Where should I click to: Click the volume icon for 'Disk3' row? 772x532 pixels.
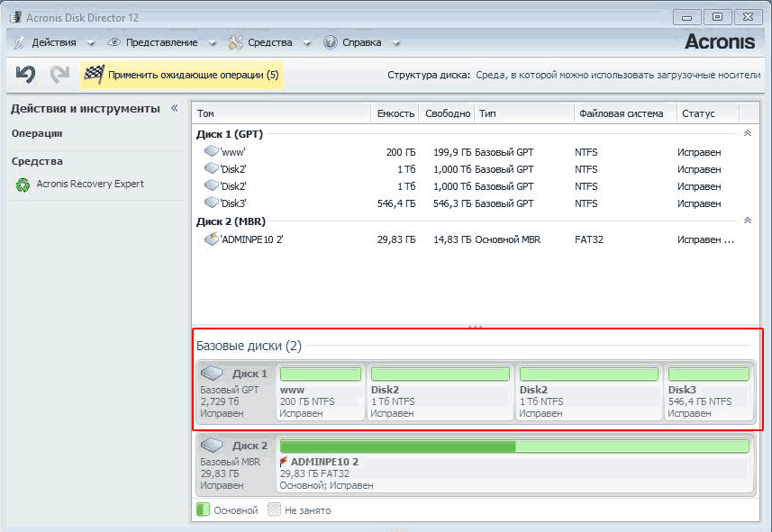[211, 203]
